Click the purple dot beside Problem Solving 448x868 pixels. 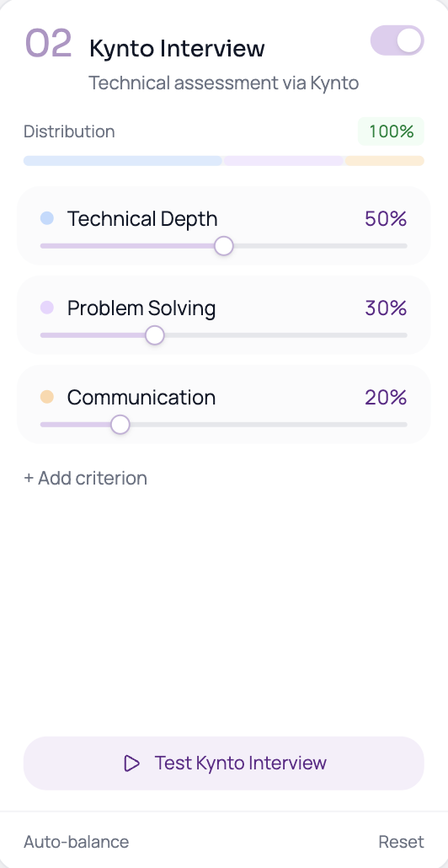tap(47, 308)
